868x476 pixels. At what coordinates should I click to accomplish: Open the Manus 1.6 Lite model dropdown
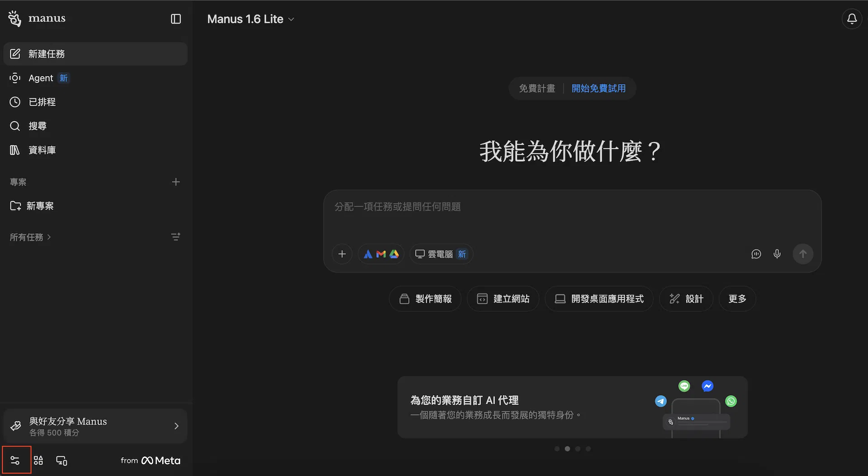coord(250,19)
